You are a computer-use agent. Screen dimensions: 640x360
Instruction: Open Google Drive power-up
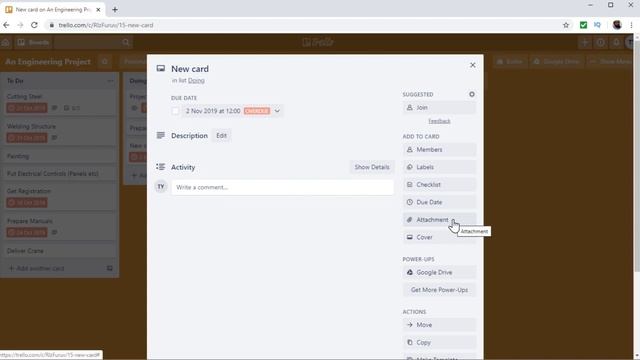(x=439, y=272)
